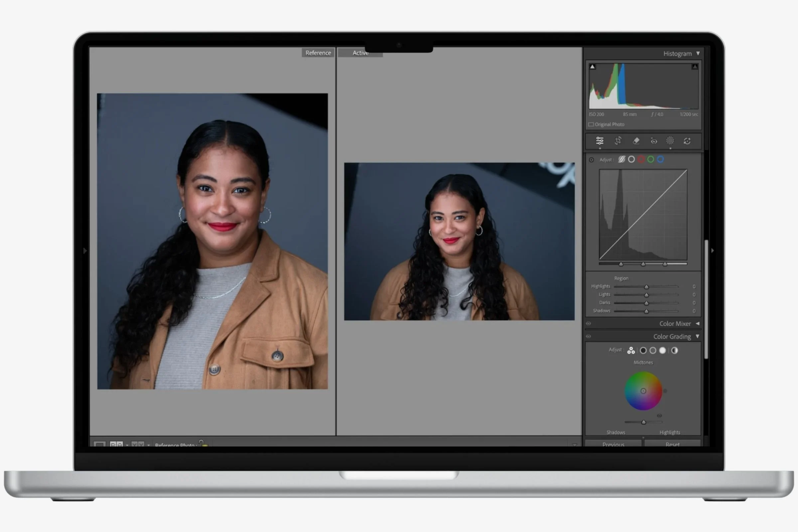This screenshot has height=532, width=798.
Task: Select the blue channel curve
Action: point(660,159)
